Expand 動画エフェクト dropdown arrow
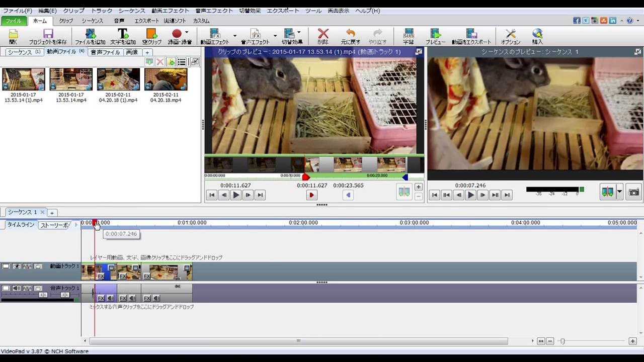 pyautogui.click(x=234, y=36)
